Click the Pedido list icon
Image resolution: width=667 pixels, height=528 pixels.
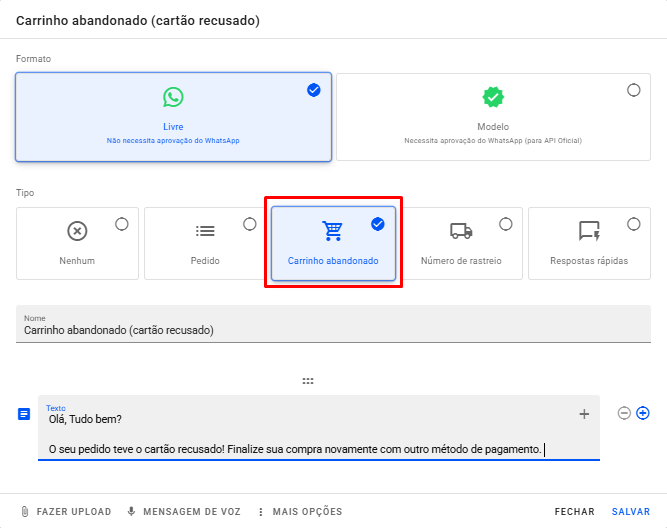coord(205,231)
